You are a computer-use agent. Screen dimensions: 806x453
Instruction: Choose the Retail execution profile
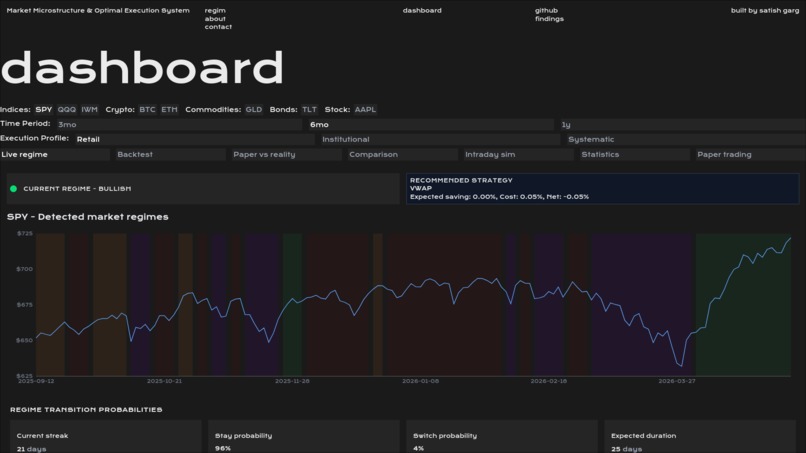coord(194,139)
